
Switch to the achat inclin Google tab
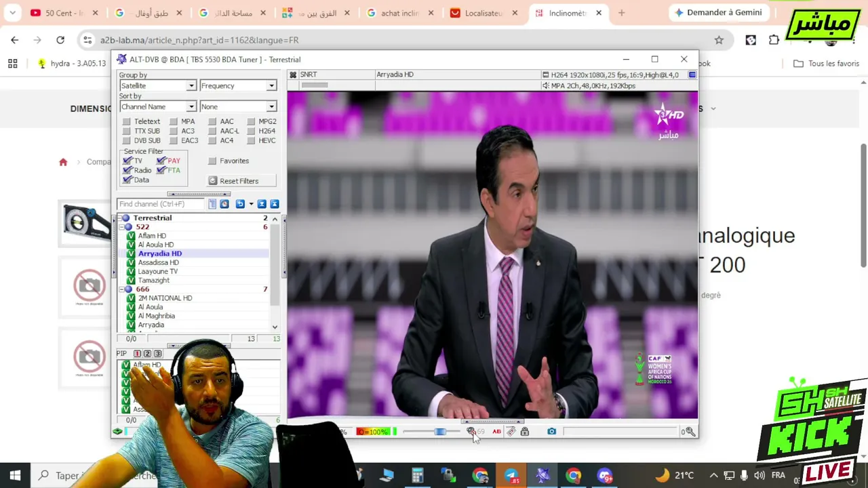[401, 13]
